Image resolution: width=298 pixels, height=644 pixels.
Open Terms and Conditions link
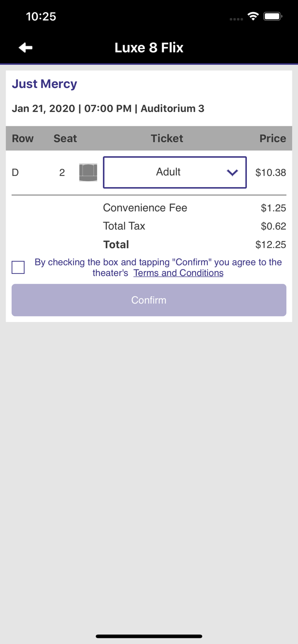pyautogui.click(x=178, y=273)
